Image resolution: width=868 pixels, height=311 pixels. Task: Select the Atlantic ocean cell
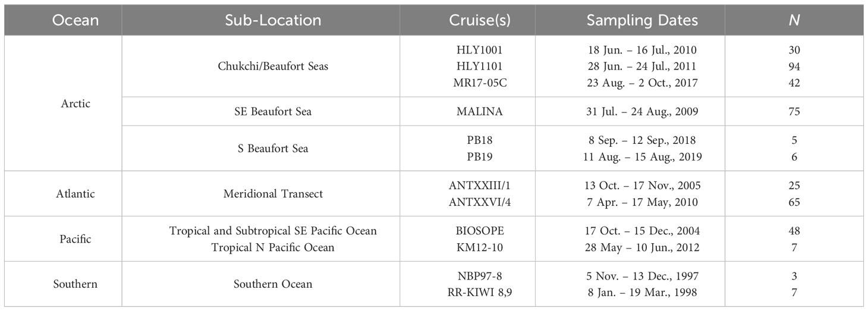click(x=76, y=193)
